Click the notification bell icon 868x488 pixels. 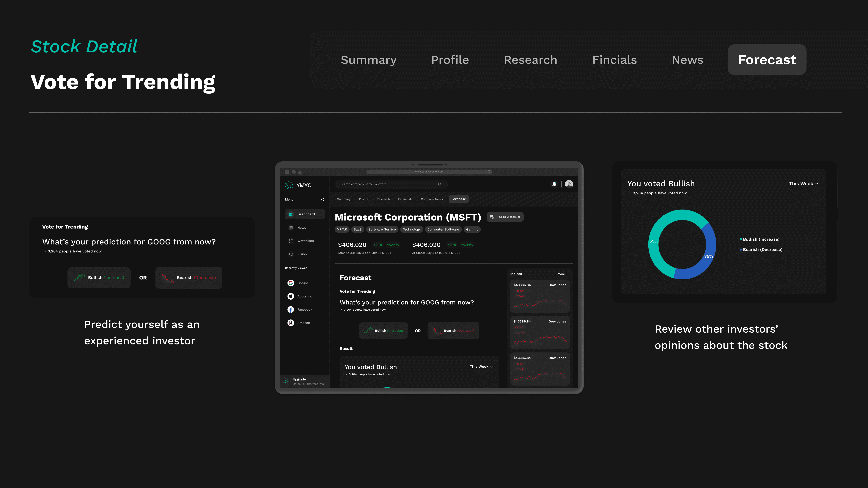coord(554,184)
